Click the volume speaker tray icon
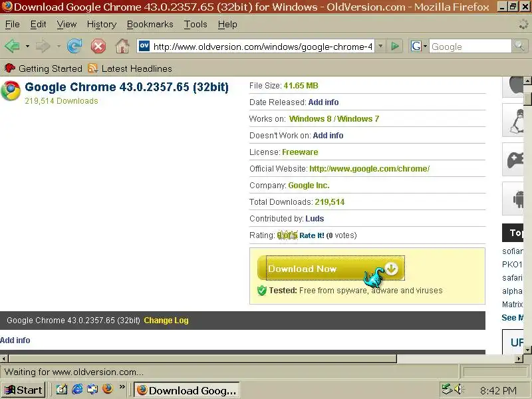Screen dimensions: 532x399 (459, 389)
